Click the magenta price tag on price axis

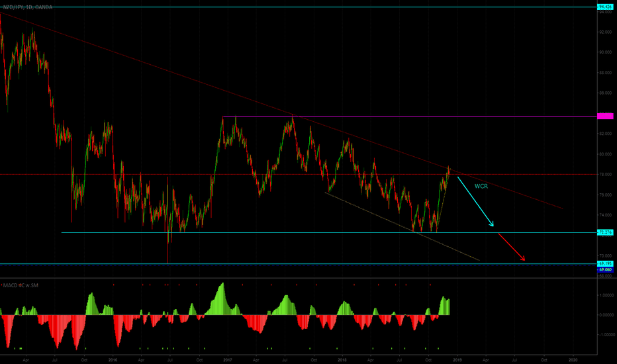pyautogui.click(x=605, y=116)
